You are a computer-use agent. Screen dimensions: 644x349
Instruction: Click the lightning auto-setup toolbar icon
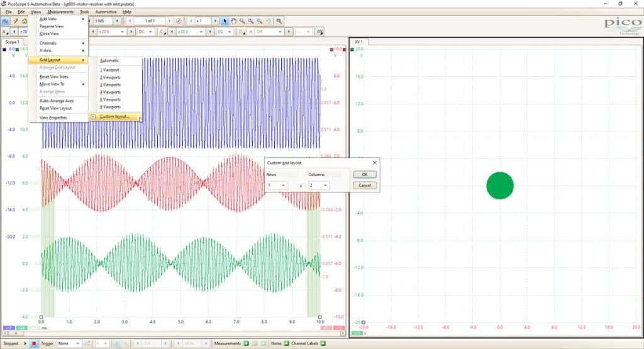tap(16, 21)
